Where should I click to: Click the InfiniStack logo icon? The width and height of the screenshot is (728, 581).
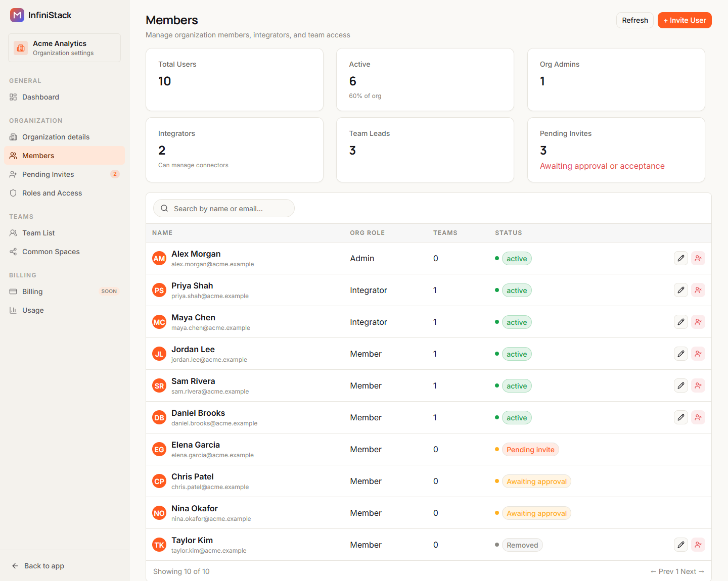point(17,15)
